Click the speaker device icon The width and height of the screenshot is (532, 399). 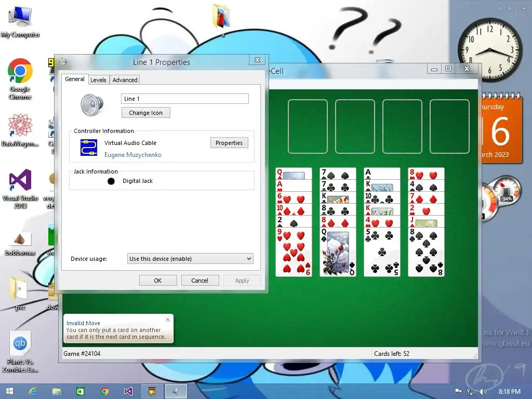tap(91, 105)
